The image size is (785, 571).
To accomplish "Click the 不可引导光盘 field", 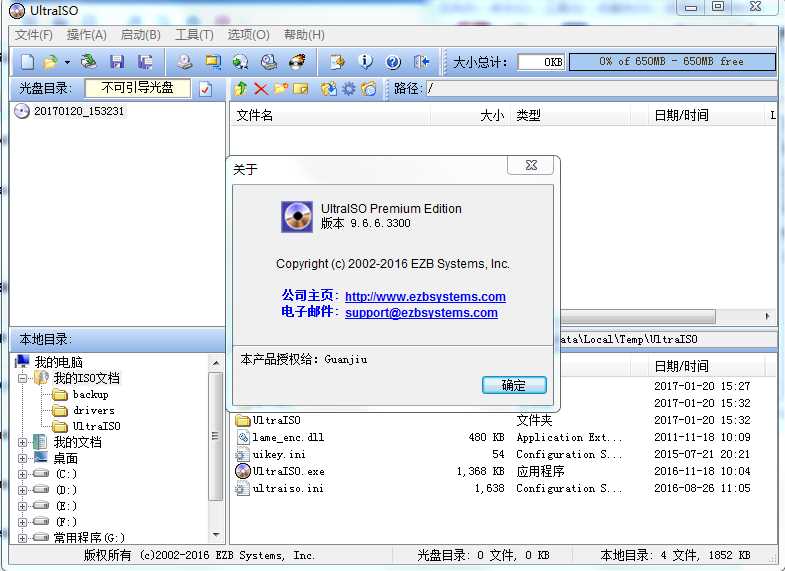I will [x=138, y=88].
